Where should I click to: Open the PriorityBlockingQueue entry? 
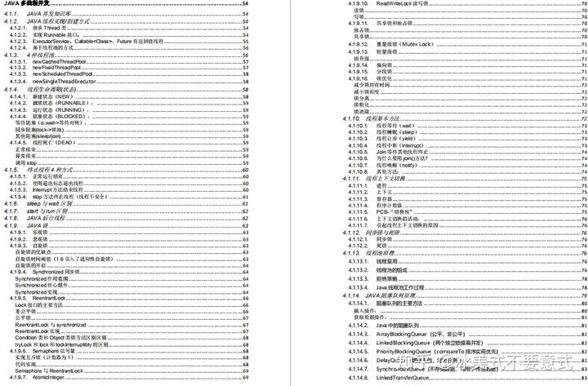(x=468, y=352)
